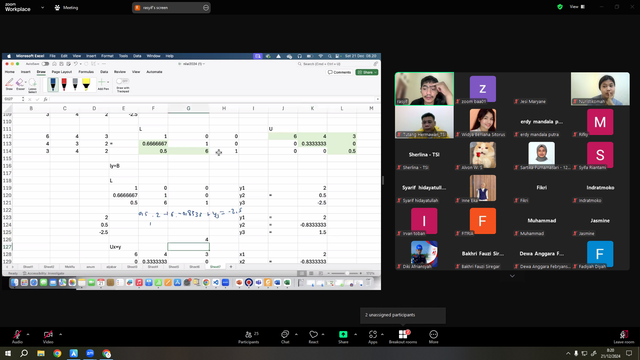
Task: Select the yellow highlighter
Action: [x=86, y=84]
